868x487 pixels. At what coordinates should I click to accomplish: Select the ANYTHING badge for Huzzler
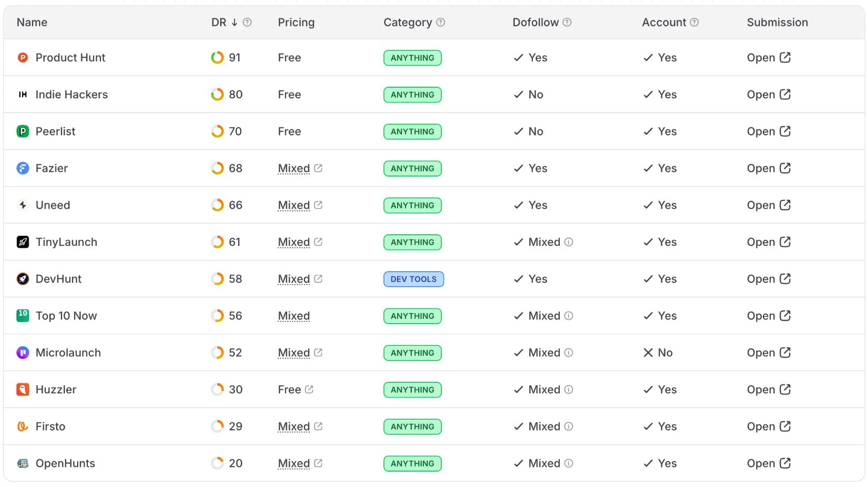(x=412, y=390)
